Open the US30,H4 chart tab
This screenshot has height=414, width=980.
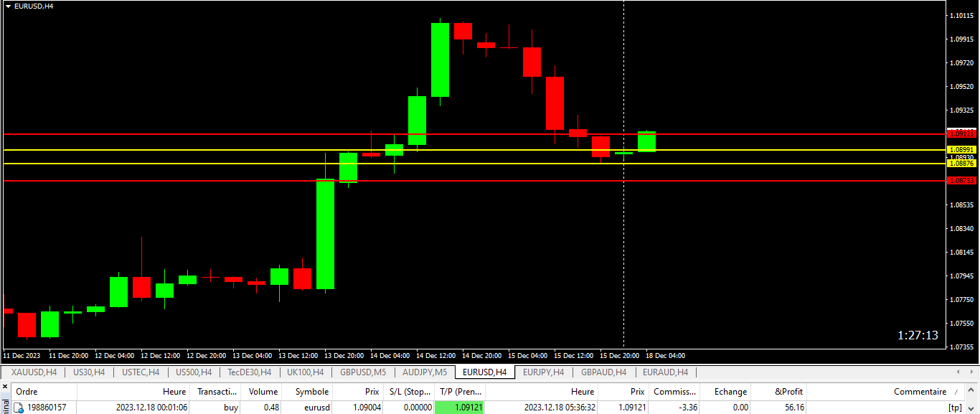click(89, 372)
